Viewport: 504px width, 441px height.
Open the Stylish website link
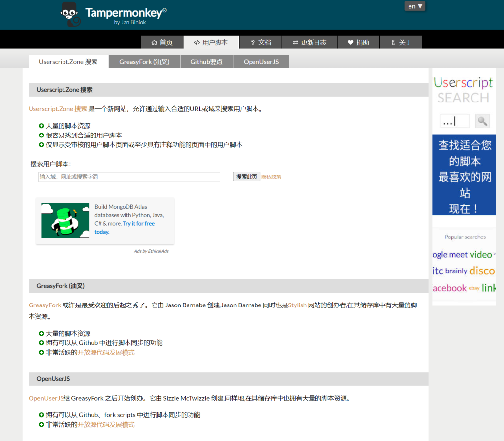pyautogui.click(x=298, y=305)
